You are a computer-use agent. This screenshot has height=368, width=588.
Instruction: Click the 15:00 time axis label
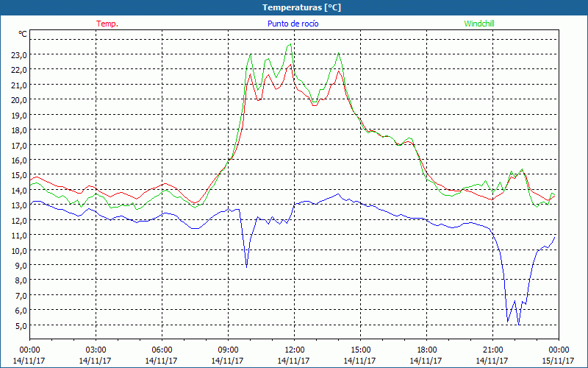tap(360, 350)
